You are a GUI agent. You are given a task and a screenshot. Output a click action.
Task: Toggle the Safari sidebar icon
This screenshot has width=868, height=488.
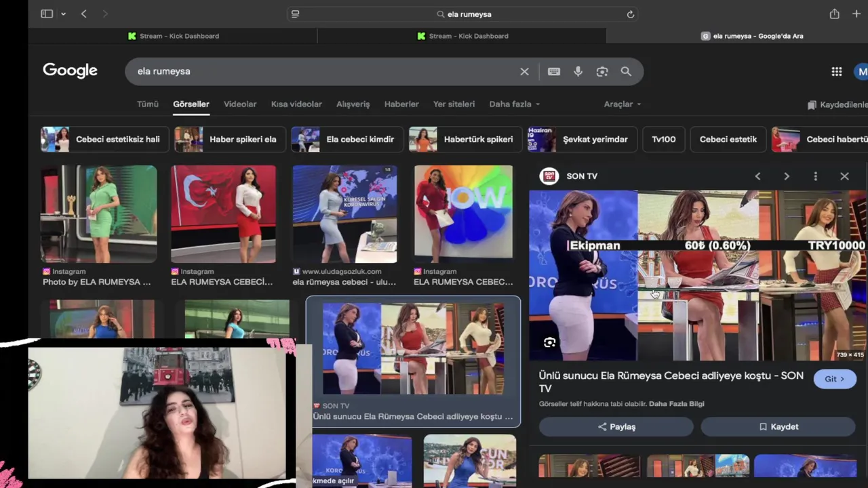[x=47, y=14]
